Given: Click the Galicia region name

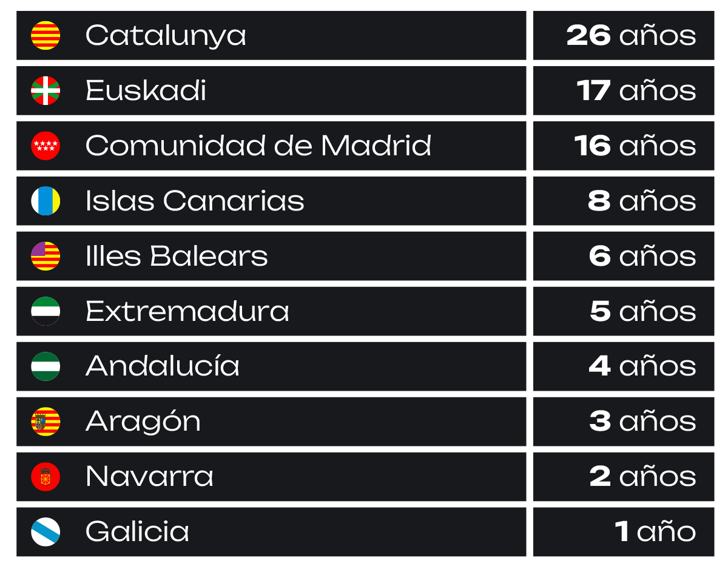Looking at the screenshot, I should [137, 532].
